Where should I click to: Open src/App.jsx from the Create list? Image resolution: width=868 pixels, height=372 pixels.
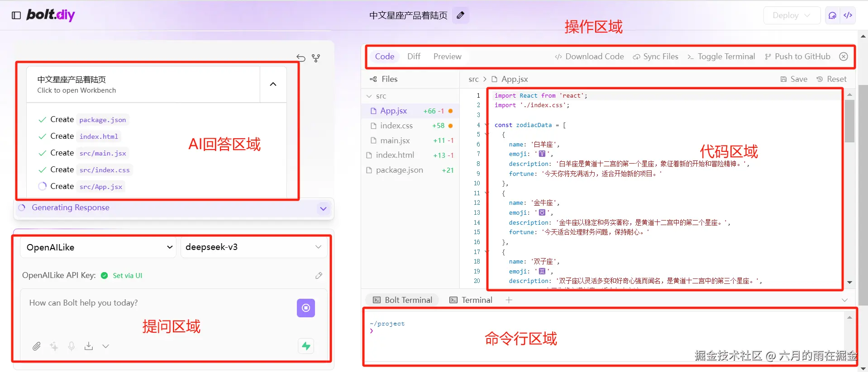click(x=101, y=187)
